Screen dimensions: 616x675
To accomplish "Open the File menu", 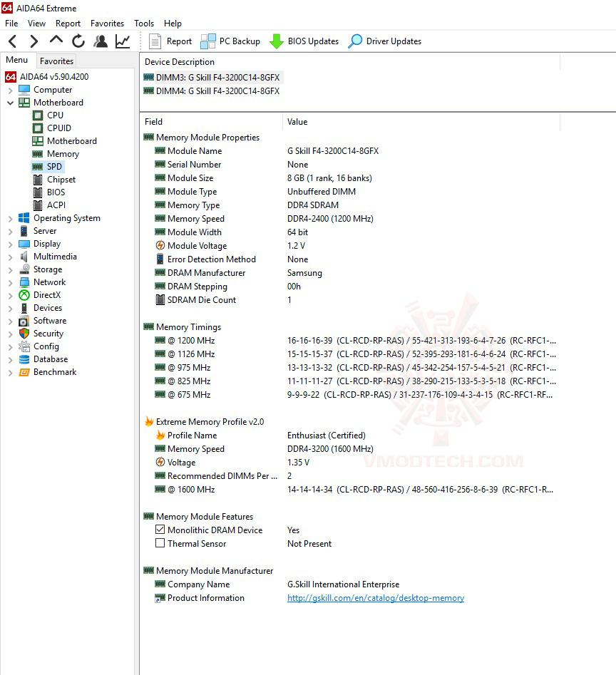I will pos(11,24).
